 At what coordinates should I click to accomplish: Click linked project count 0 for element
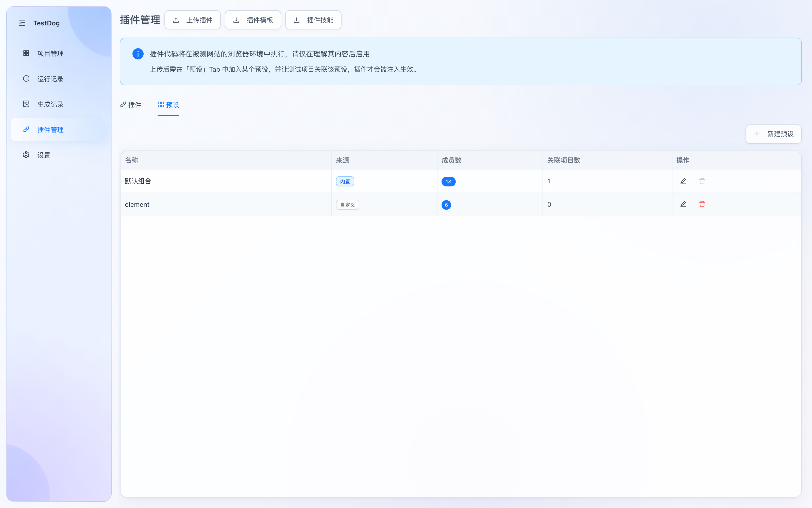549,204
